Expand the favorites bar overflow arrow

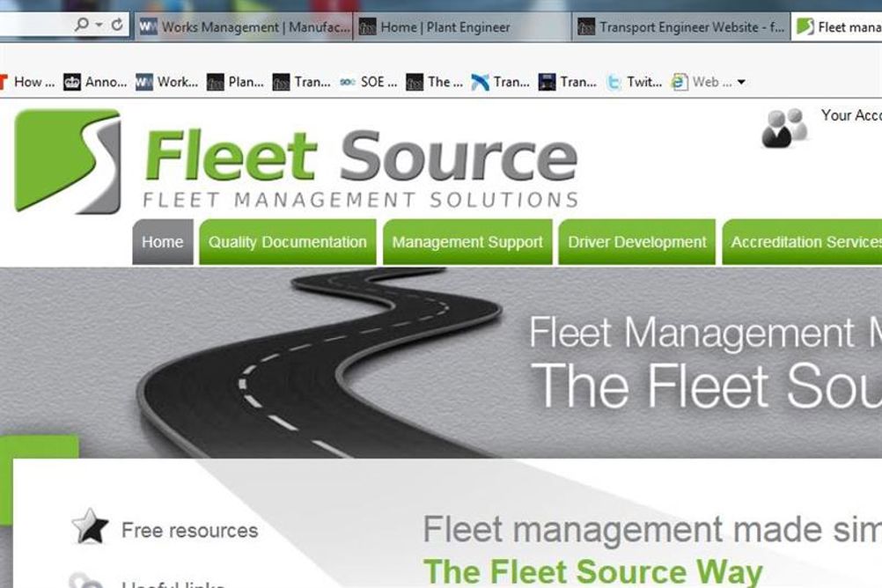[741, 82]
